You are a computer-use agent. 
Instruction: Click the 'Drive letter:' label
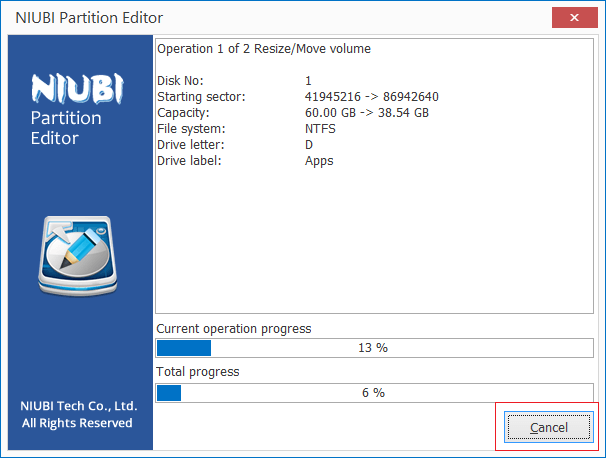click(191, 145)
